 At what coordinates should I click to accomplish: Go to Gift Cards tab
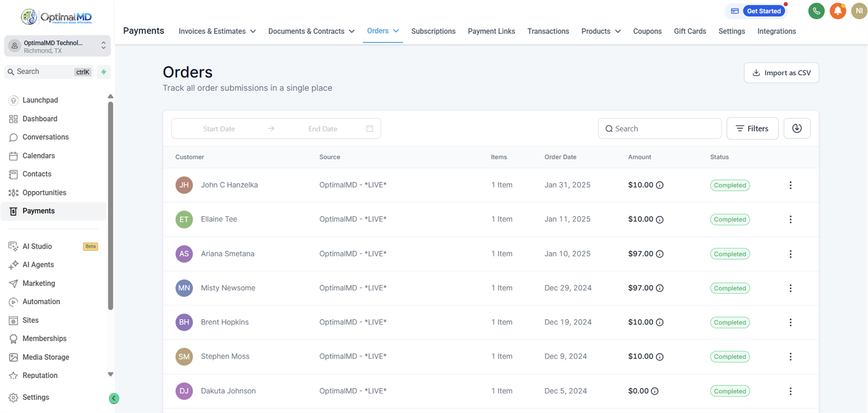pos(690,31)
